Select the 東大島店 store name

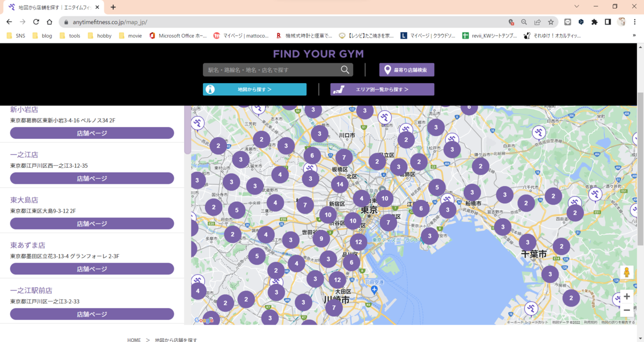coord(24,200)
